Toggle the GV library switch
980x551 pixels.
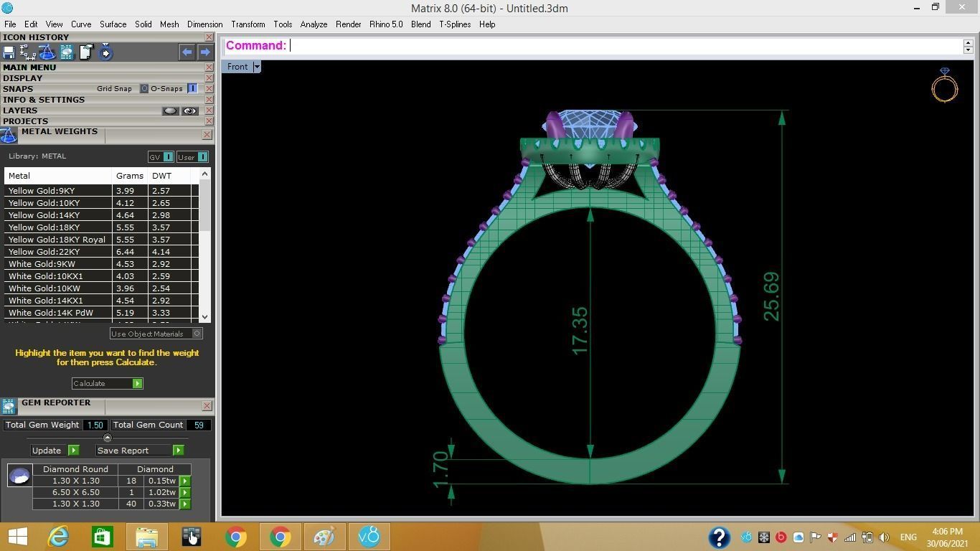tap(168, 156)
